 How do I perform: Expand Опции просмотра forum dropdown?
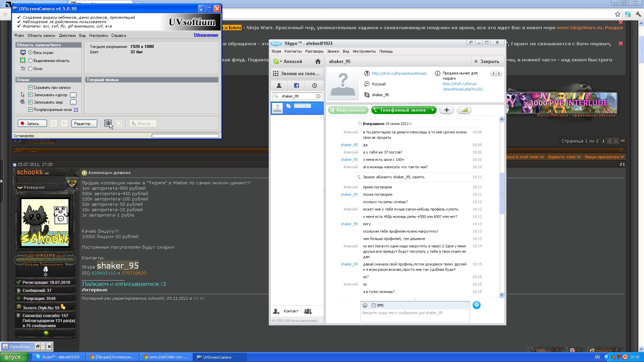tap(604, 157)
